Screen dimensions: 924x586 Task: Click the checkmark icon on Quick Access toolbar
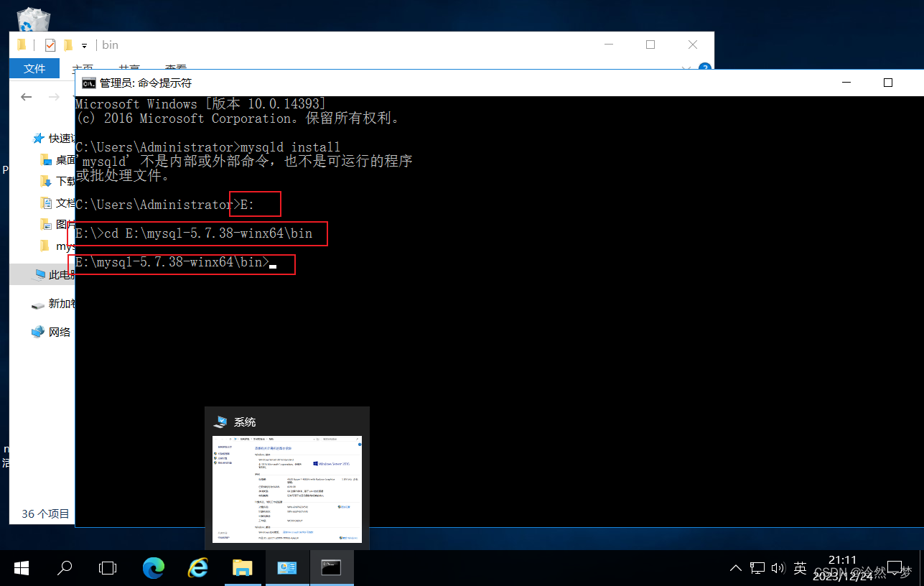[x=50, y=45]
